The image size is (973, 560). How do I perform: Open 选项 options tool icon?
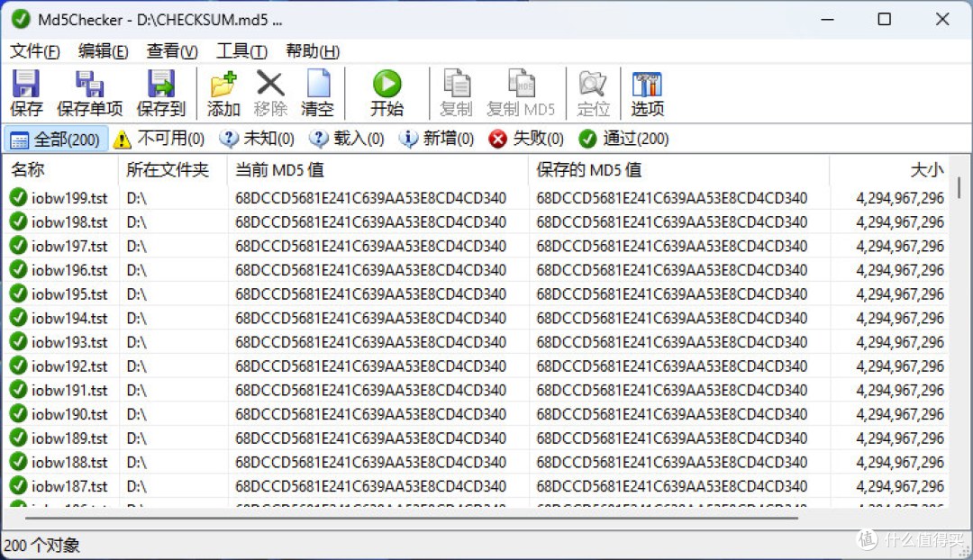[x=647, y=84]
